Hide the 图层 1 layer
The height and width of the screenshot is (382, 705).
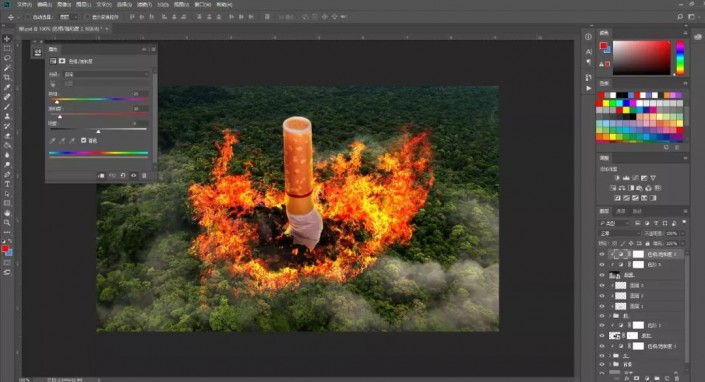click(x=602, y=306)
